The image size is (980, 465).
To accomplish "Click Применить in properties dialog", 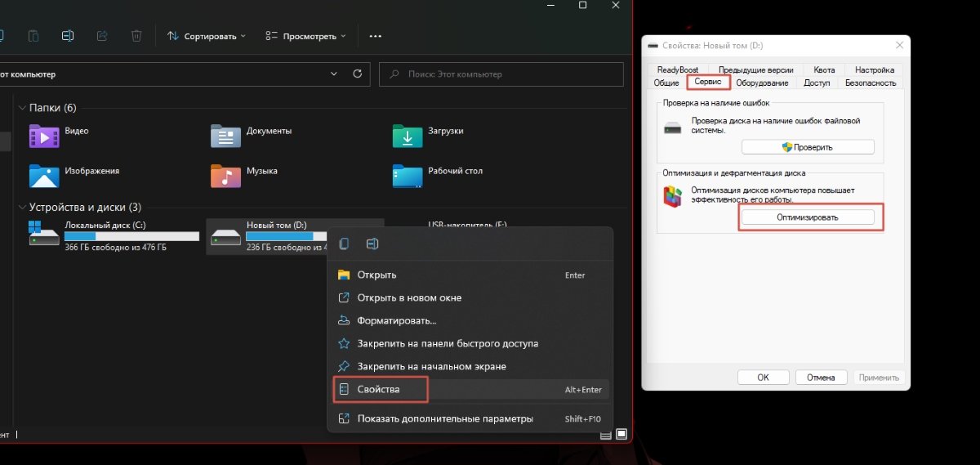I will point(880,378).
